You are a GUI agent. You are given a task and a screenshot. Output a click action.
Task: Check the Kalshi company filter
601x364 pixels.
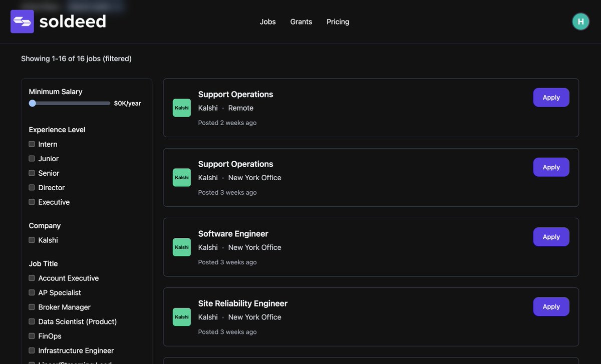coord(32,240)
